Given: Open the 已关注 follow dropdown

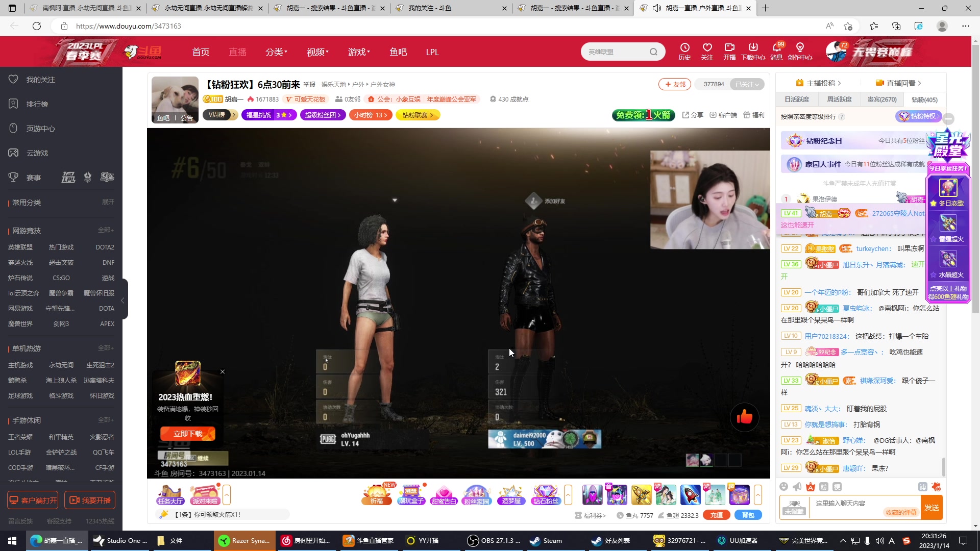Looking at the screenshot, I should 747,84.
